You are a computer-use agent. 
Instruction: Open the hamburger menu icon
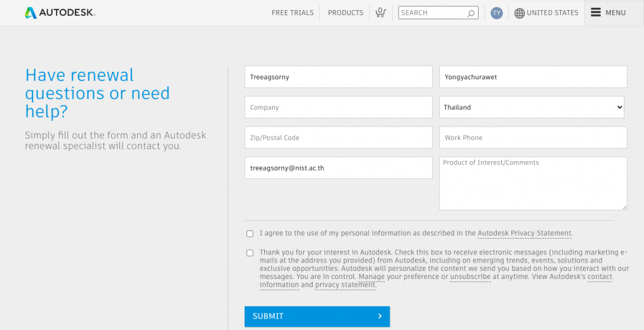click(596, 13)
